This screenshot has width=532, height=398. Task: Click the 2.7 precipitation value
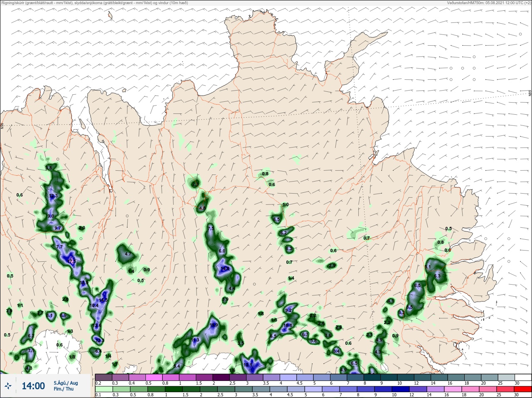[40, 313]
